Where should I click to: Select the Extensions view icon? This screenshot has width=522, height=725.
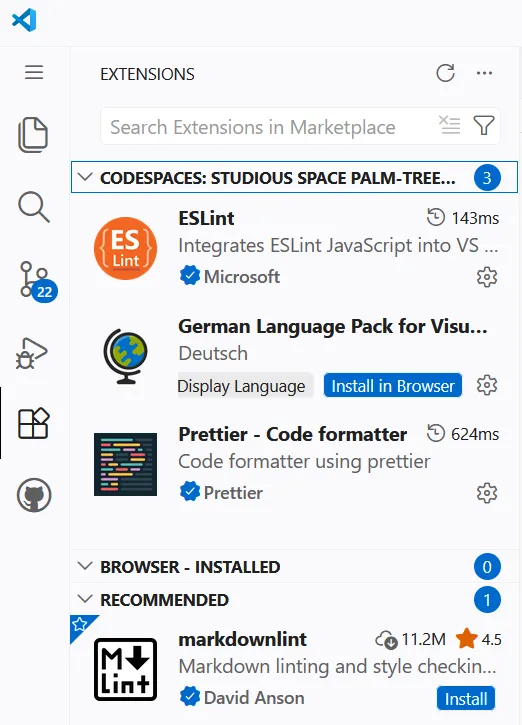[33, 423]
